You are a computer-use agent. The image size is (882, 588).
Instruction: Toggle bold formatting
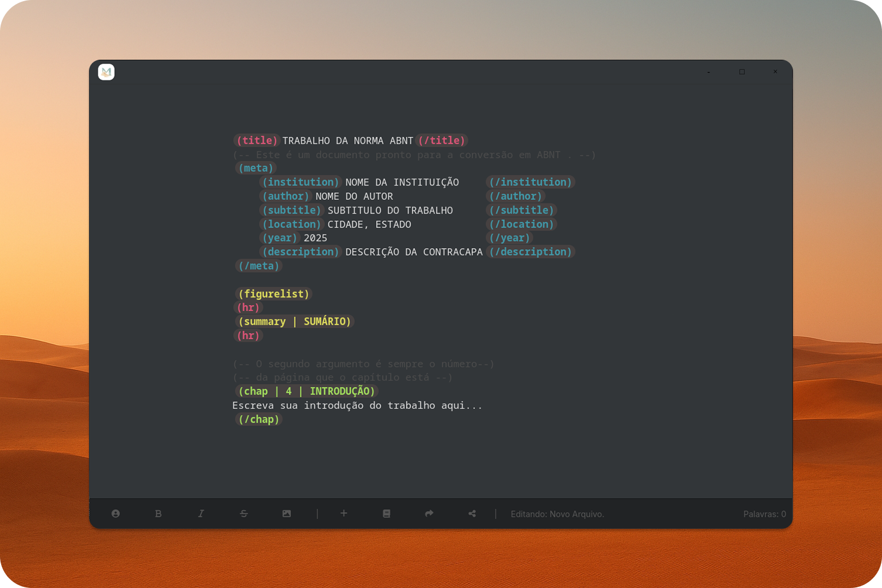(x=158, y=514)
